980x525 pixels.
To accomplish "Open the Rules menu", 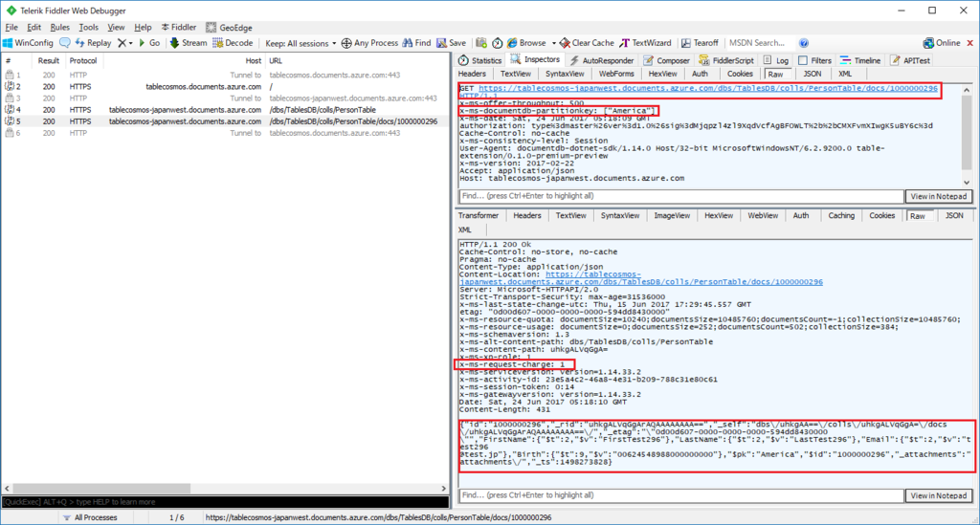I will pos(60,27).
